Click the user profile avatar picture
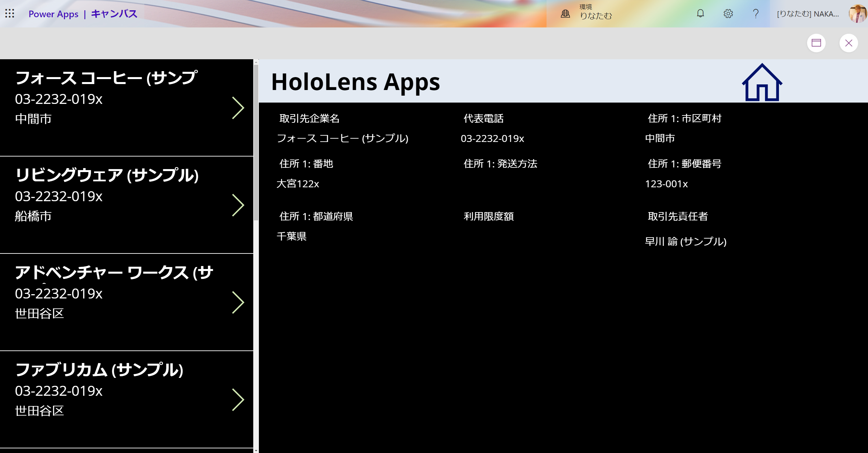Image resolution: width=868 pixels, height=453 pixels. click(x=857, y=14)
